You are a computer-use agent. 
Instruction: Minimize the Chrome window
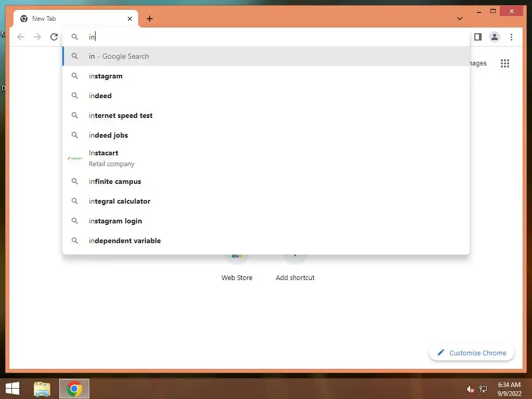click(x=478, y=11)
